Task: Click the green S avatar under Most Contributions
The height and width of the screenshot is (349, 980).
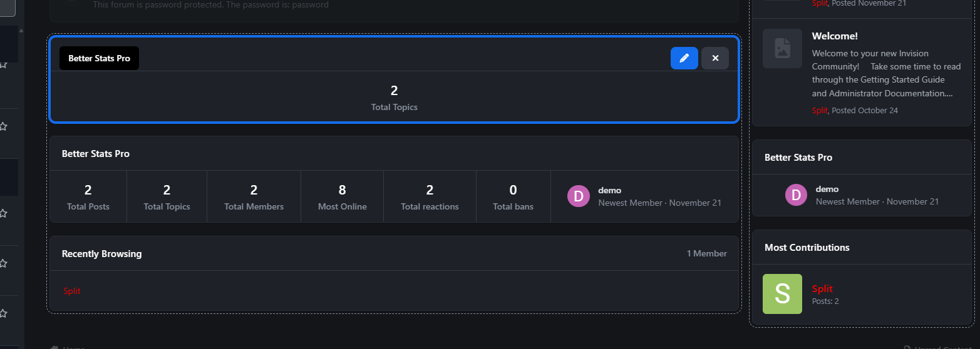Action: pyautogui.click(x=782, y=294)
